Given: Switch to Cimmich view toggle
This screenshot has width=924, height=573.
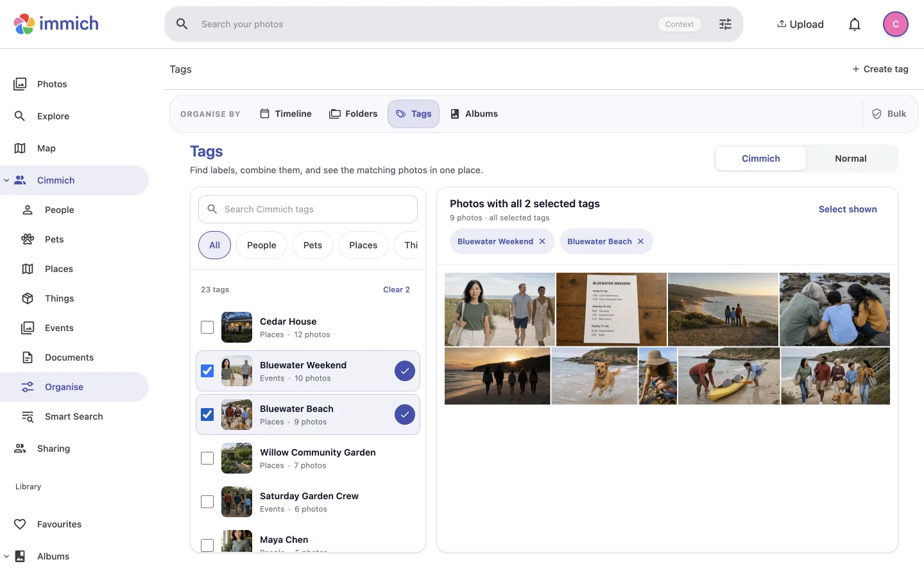Looking at the screenshot, I should tap(761, 158).
